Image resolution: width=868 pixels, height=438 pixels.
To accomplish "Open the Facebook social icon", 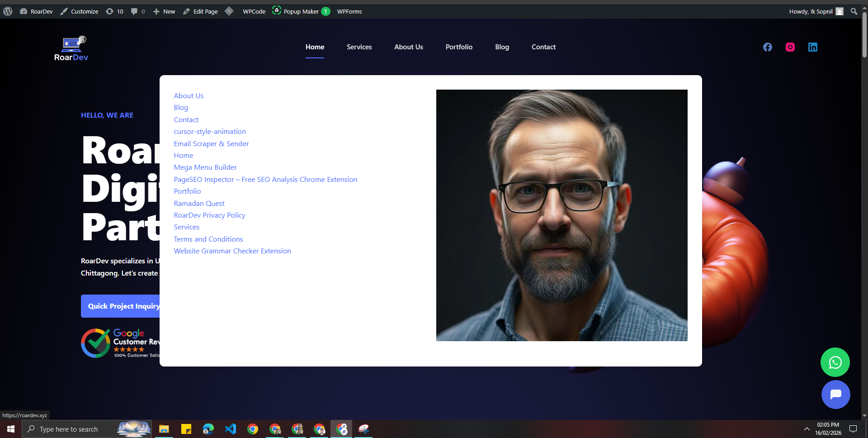I will click(767, 47).
